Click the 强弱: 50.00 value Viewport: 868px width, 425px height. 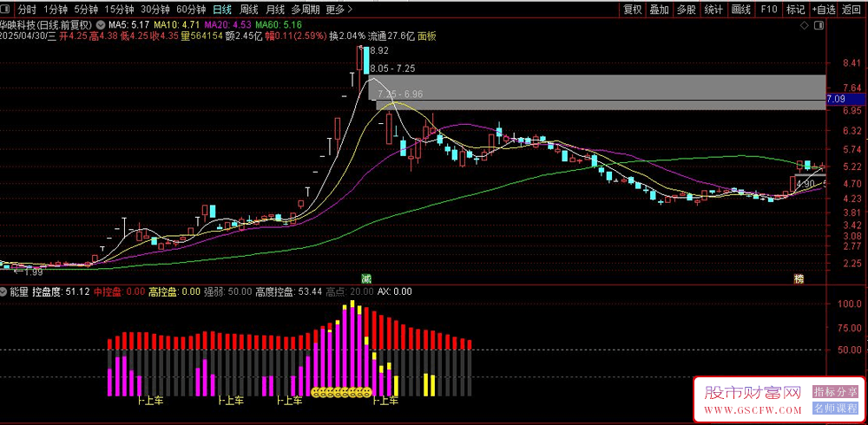(228, 291)
